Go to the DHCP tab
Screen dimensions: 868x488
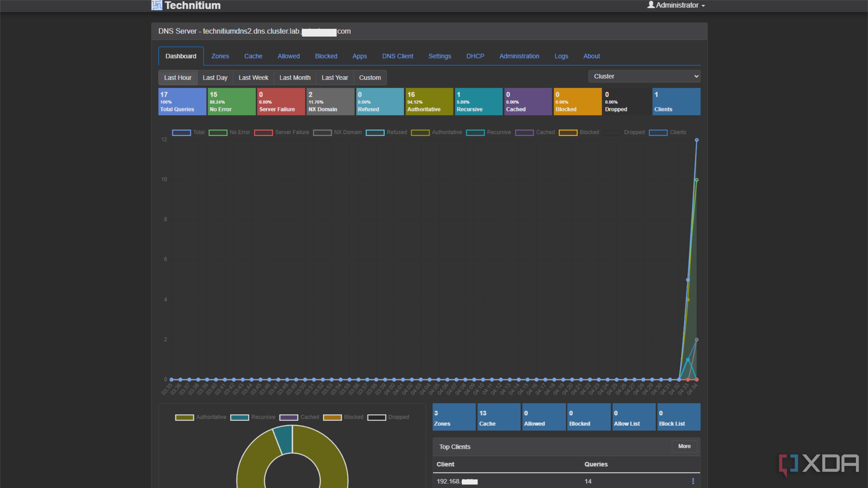(475, 56)
